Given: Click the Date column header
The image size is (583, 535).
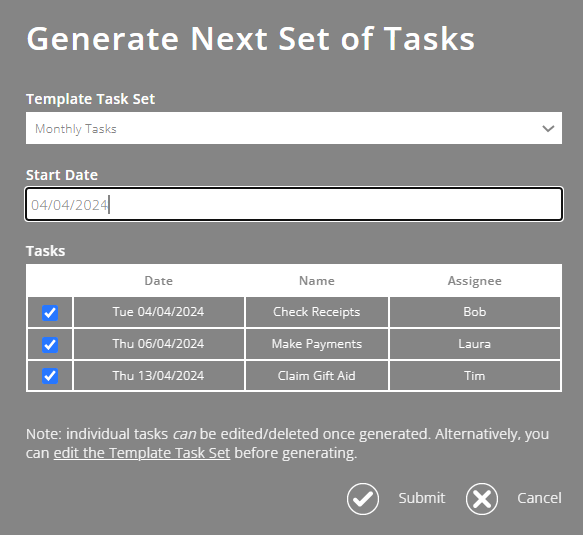Looking at the screenshot, I should click(x=158, y=281).
